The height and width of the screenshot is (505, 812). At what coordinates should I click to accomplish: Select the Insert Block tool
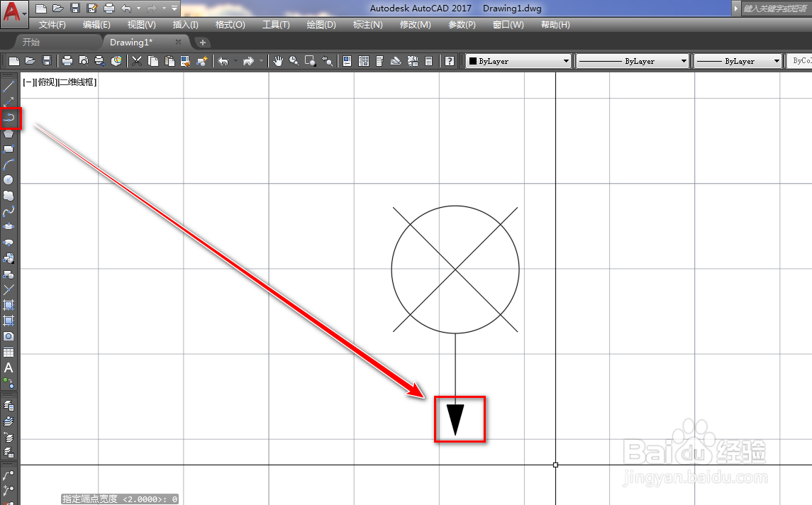pyautogui.click(x=9, y=258)
